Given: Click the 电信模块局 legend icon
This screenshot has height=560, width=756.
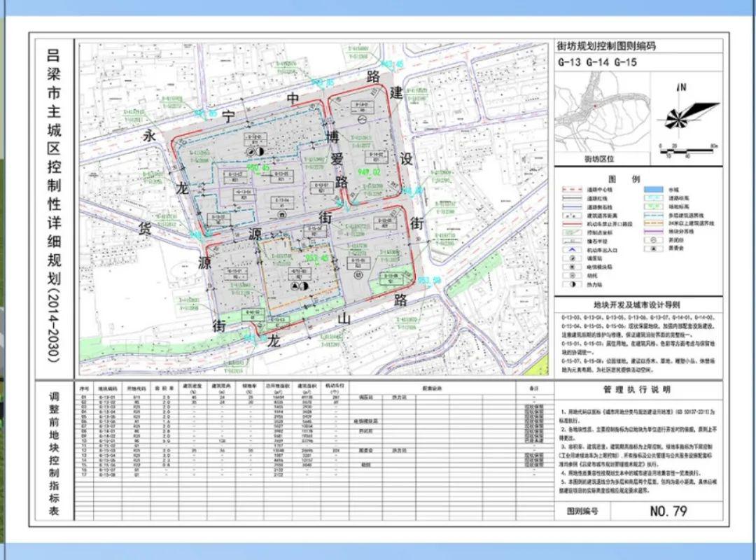Looking at the screenshot, I should [x=572, y=266].
